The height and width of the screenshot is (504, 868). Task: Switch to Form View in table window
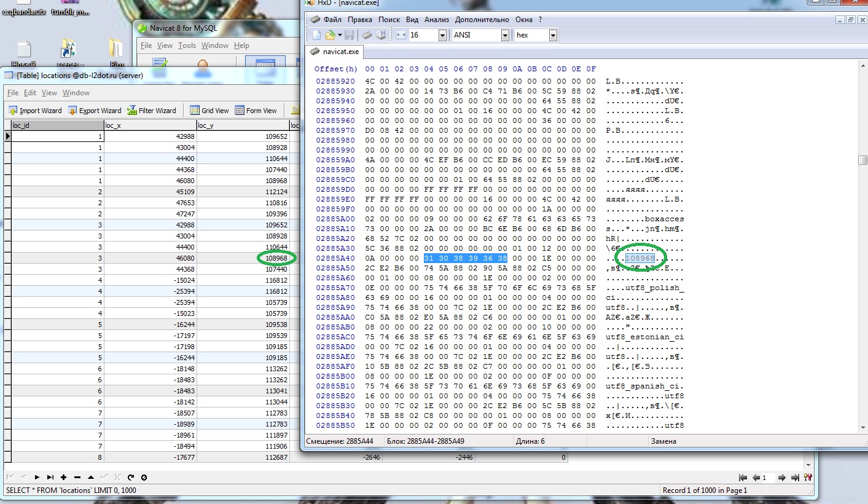tap(256, 111)
